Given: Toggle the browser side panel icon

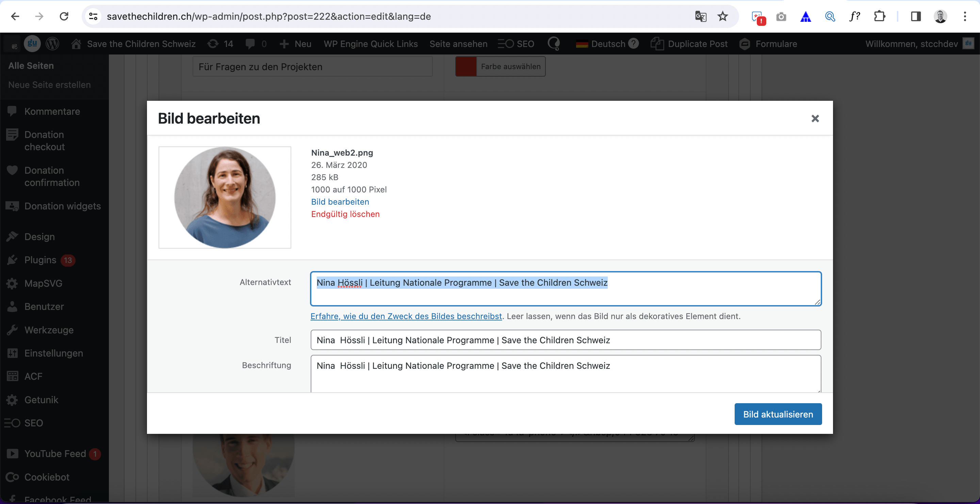Looking at the screenshot, I should pyautogui.click(x=916, y=16).
